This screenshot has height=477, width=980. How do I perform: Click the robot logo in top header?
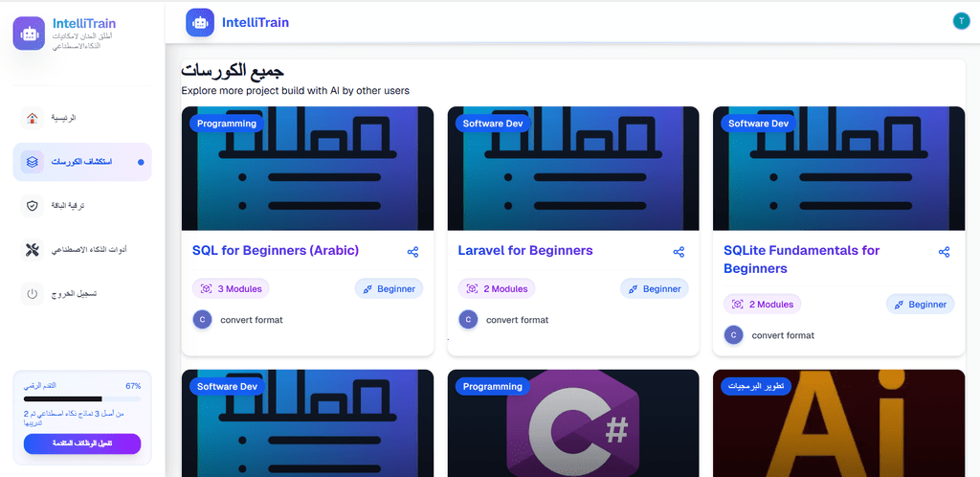200,22
